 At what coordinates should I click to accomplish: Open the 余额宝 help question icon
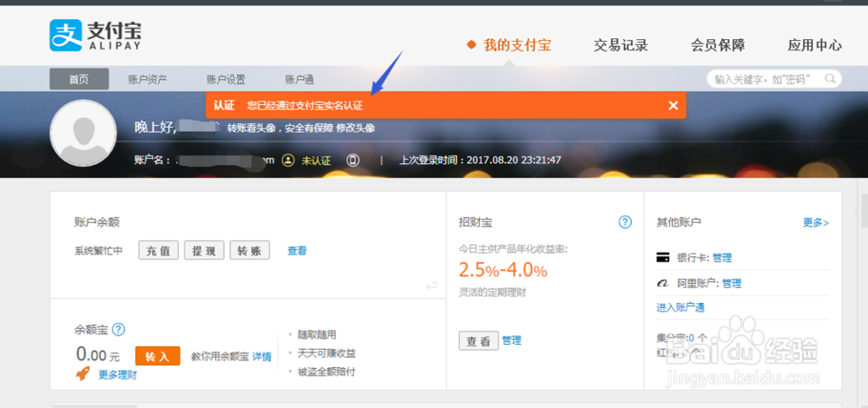click(118, 329)
